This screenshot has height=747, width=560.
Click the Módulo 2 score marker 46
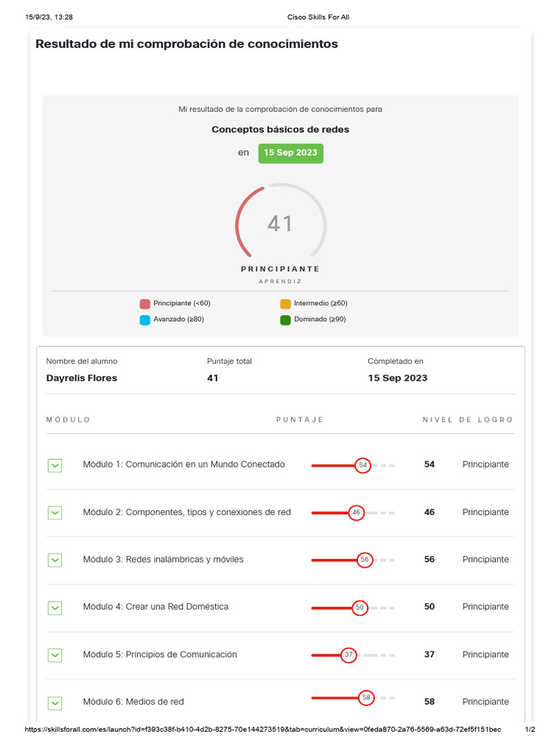pos(356,513)
